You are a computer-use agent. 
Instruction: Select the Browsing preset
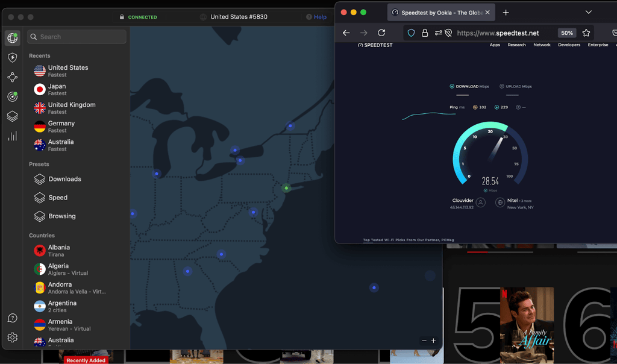click(x=77, y=216)
